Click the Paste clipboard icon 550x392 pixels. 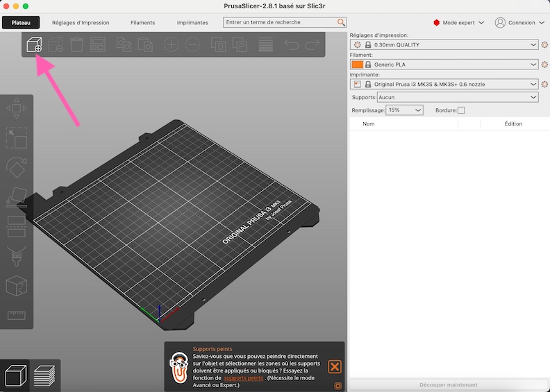(x=145, y=44)
